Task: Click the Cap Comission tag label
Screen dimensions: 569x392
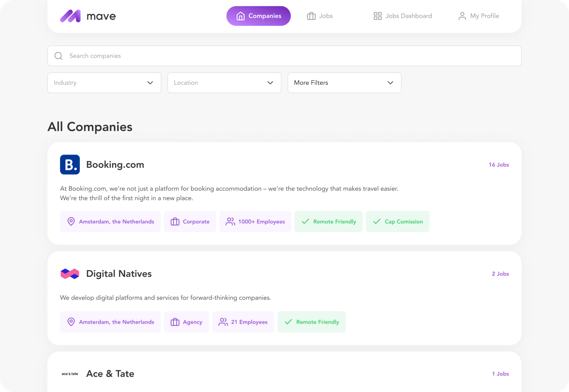Action: [404, 221]
